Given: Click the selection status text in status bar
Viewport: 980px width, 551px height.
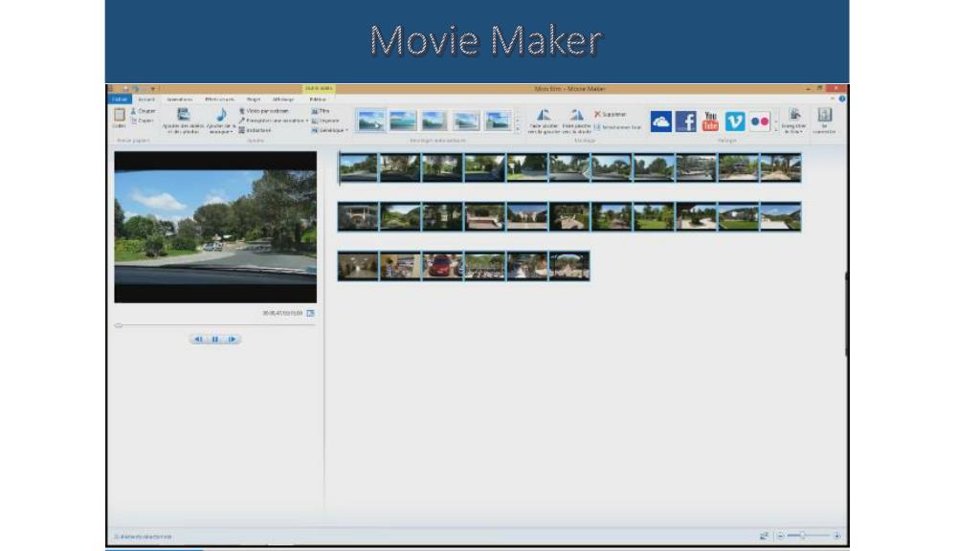Looking at the screenshot, I should tap(144, 537).
